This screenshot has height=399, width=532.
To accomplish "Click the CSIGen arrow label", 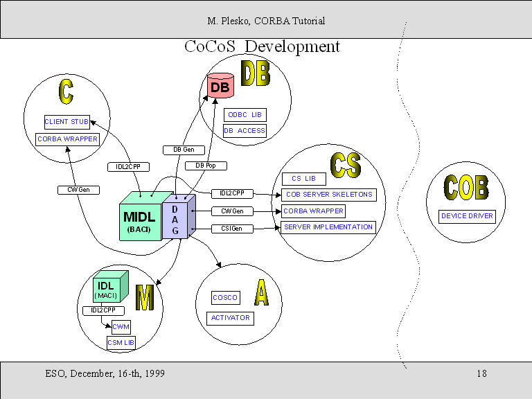I will pyautogui.click(x=231, y=228).
